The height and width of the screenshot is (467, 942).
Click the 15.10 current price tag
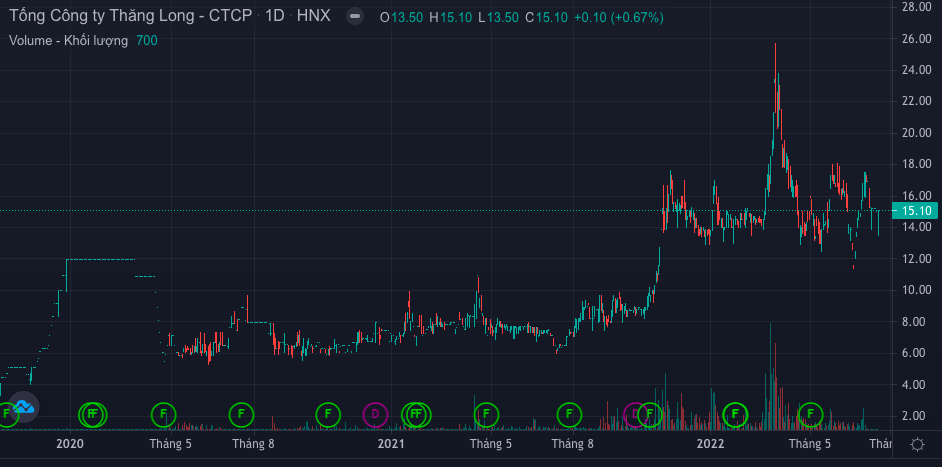click(916, 211)
